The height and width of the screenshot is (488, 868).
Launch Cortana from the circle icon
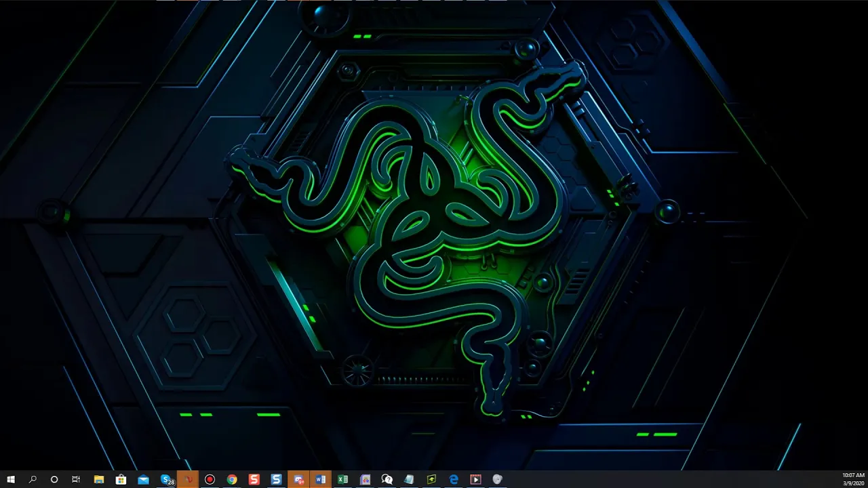pos(54,479)
